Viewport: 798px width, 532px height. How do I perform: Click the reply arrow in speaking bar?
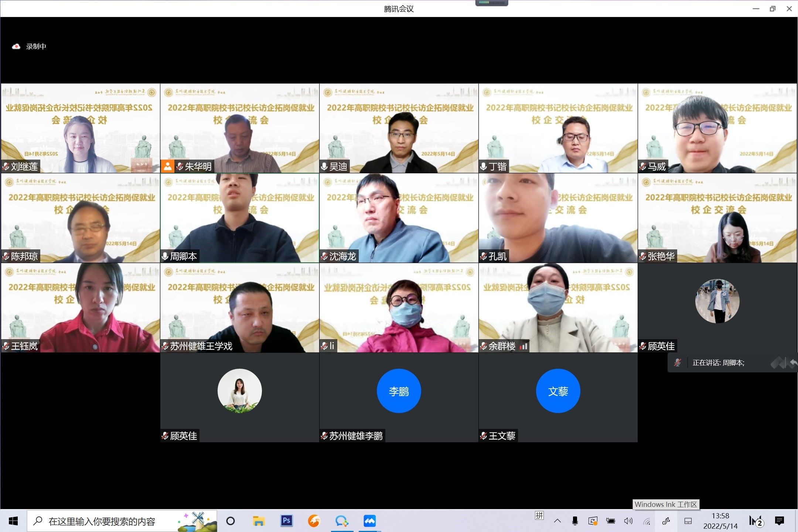pos(793,363)
